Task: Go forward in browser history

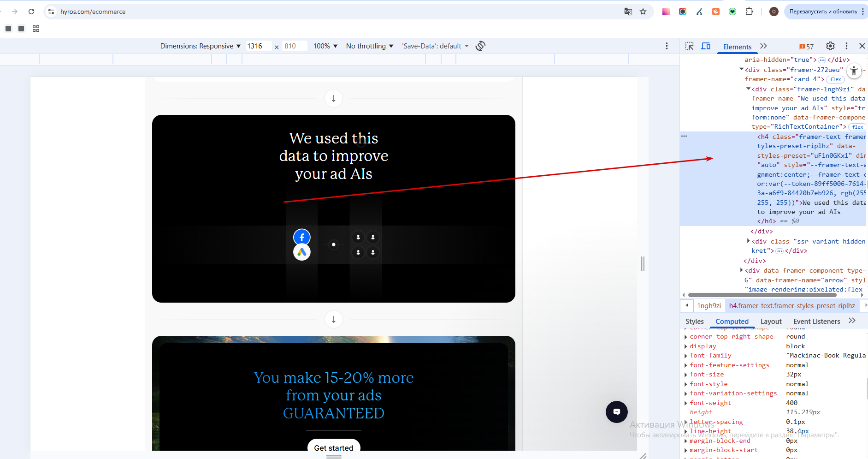Action: pos(15,12)
